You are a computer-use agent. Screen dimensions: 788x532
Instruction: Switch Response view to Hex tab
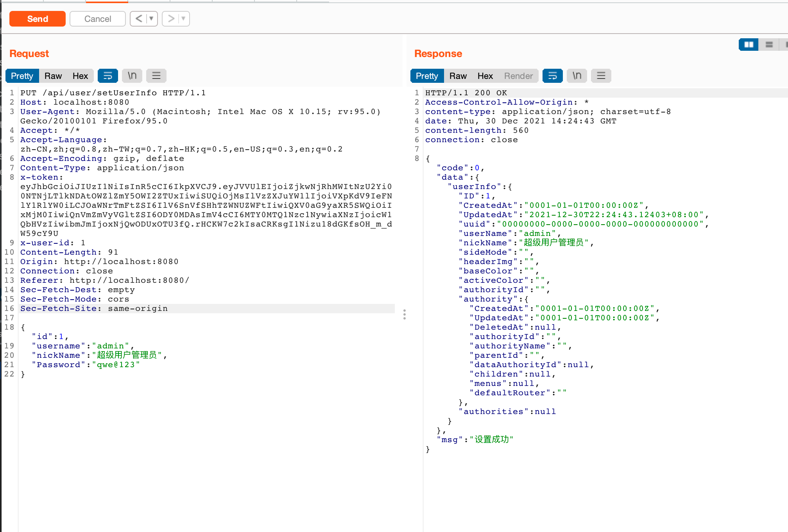click(x=485, y=76)
